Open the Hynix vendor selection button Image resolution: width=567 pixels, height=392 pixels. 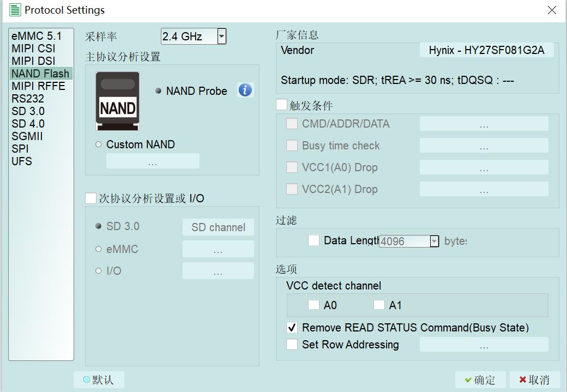[x=486, y=50]
